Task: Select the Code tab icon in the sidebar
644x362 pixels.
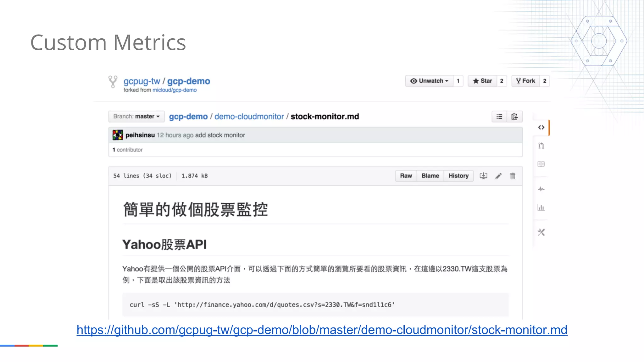Action: pos(541,127)
